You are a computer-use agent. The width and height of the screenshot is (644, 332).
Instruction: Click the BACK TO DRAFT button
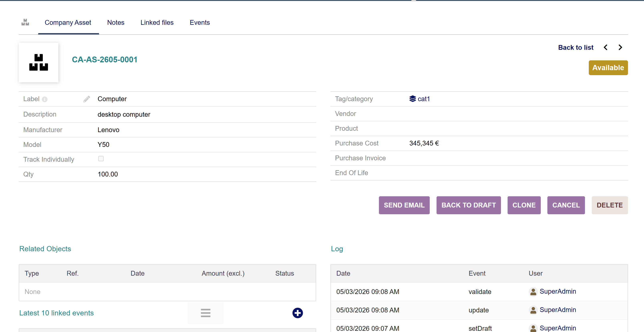[469, 205]
